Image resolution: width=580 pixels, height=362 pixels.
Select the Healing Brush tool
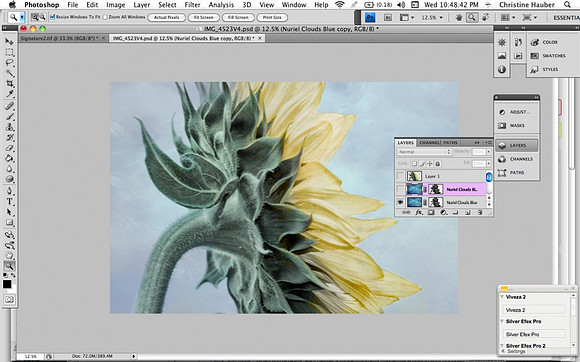[9, 106]
